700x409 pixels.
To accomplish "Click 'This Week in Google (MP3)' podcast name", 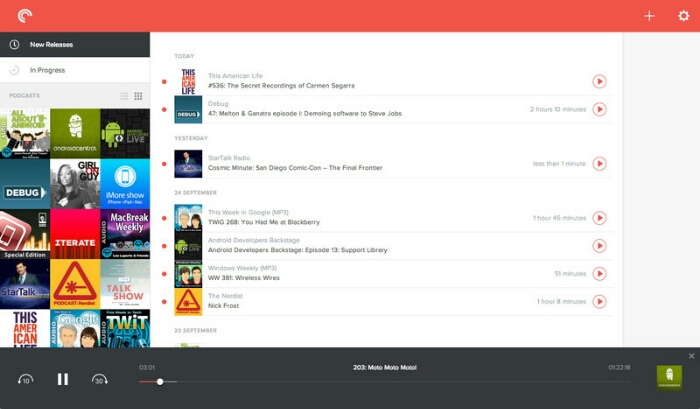I will click(248, 213).
